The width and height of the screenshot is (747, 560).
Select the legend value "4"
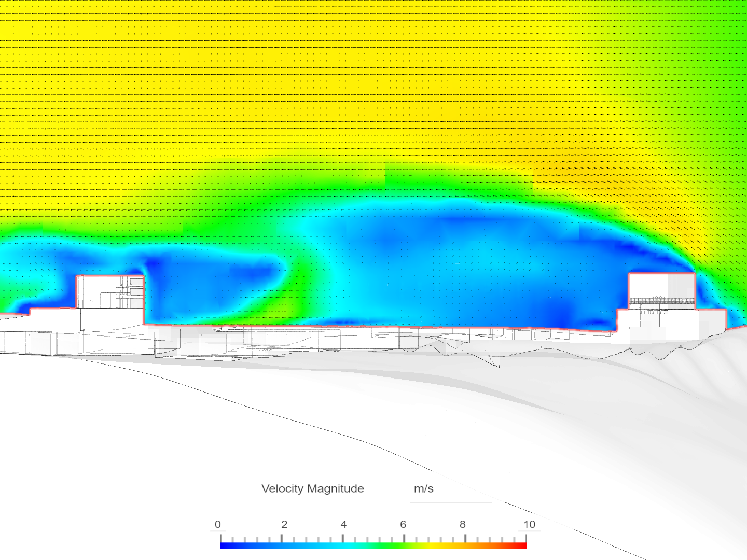click(343, 524)
